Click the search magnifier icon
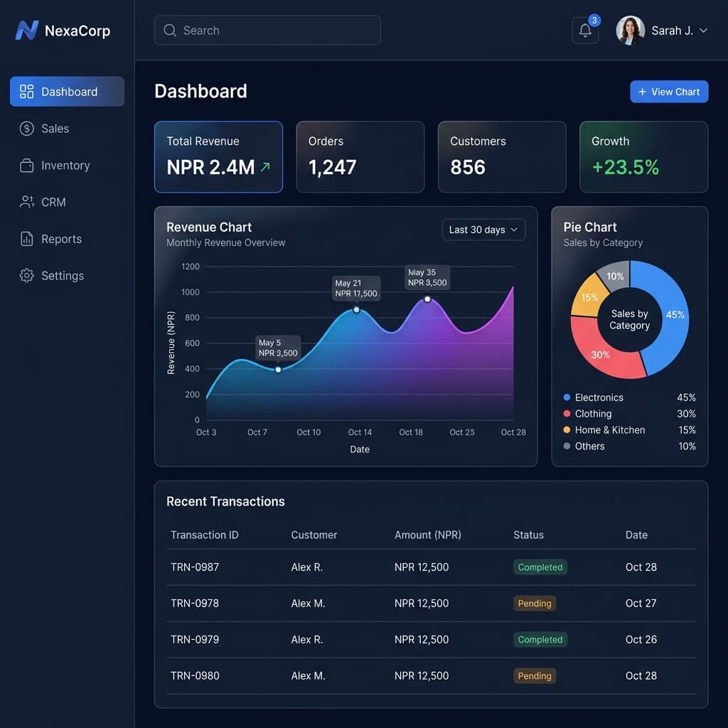Viewport: 728px width, 728px height. point(170,30)
